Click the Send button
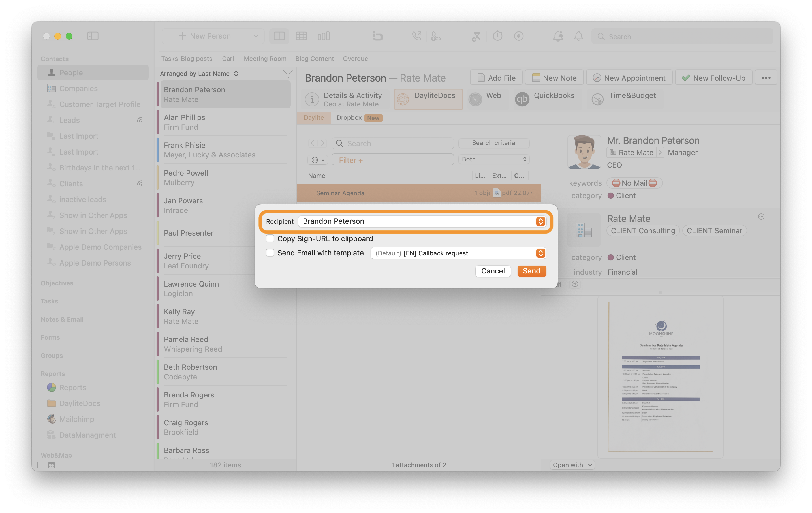The width and height of the screenshot is (812, 513). pyautogui.click(x=531, y=271)
